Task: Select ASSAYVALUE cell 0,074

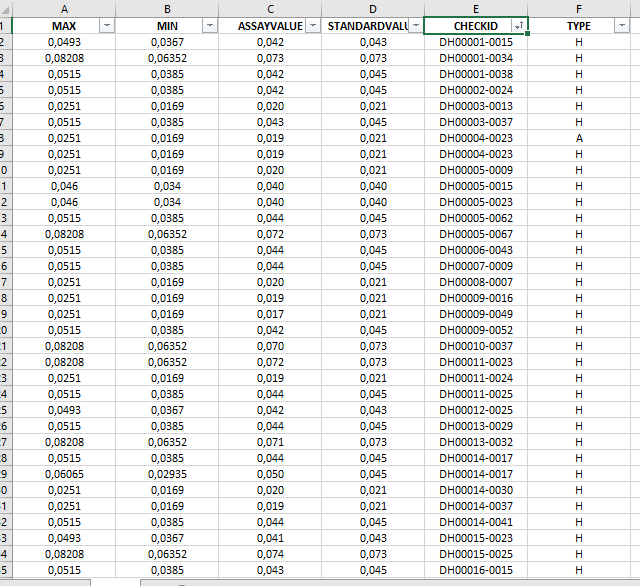Action: coord(270,554)
